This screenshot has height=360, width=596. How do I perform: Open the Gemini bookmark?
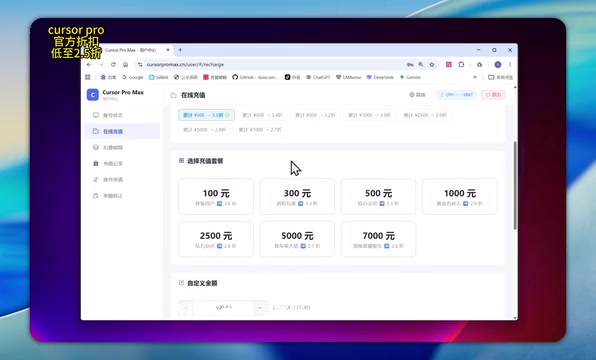410,77
